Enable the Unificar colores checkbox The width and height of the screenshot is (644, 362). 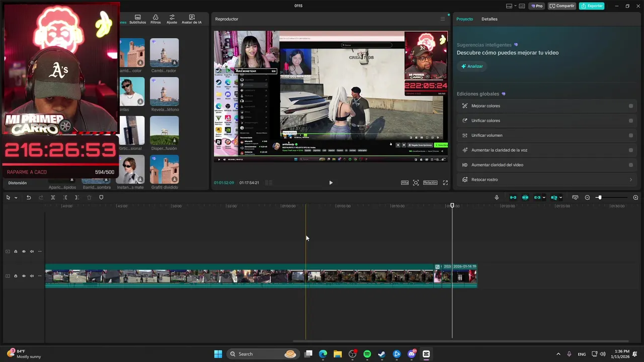click(x=631, y=121)
